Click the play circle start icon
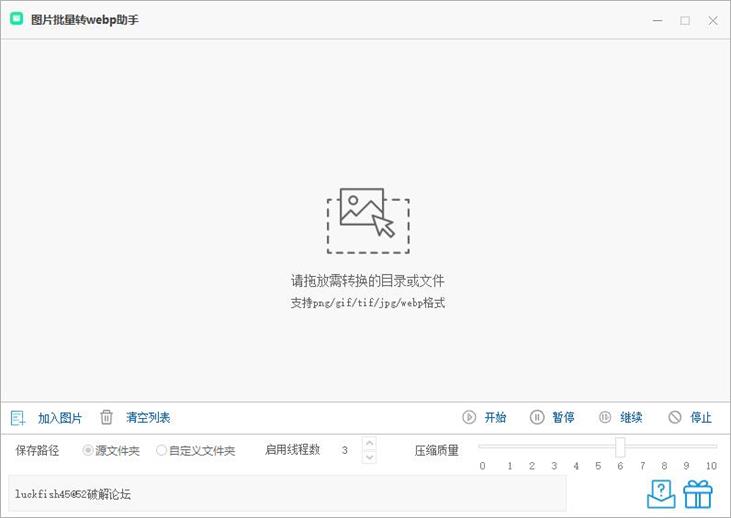 (469, 417)
